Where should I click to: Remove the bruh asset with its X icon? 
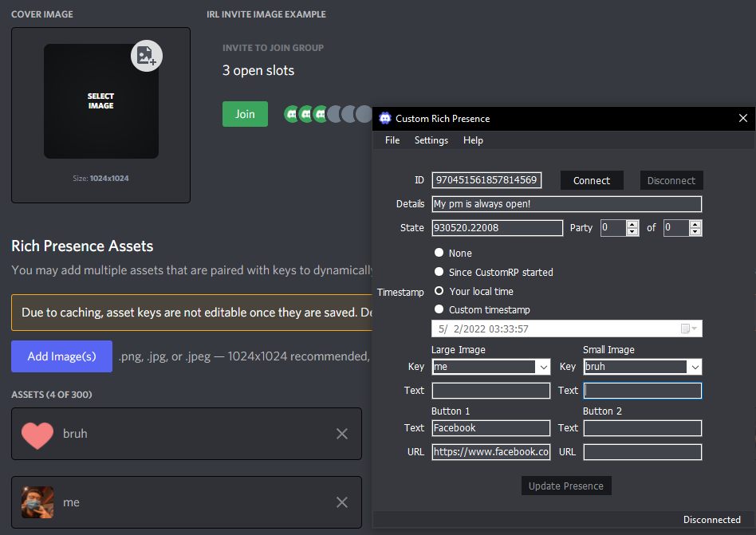pos(341,434)
